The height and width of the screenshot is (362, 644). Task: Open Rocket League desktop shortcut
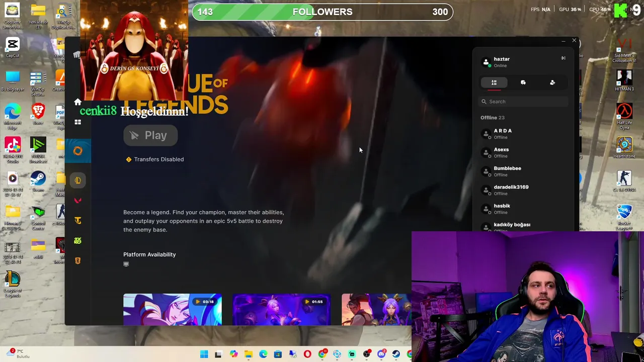point(624,217)
